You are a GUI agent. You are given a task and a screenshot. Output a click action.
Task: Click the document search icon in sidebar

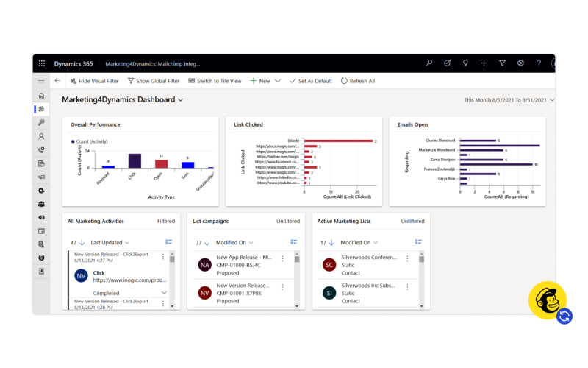coord(41,244)
